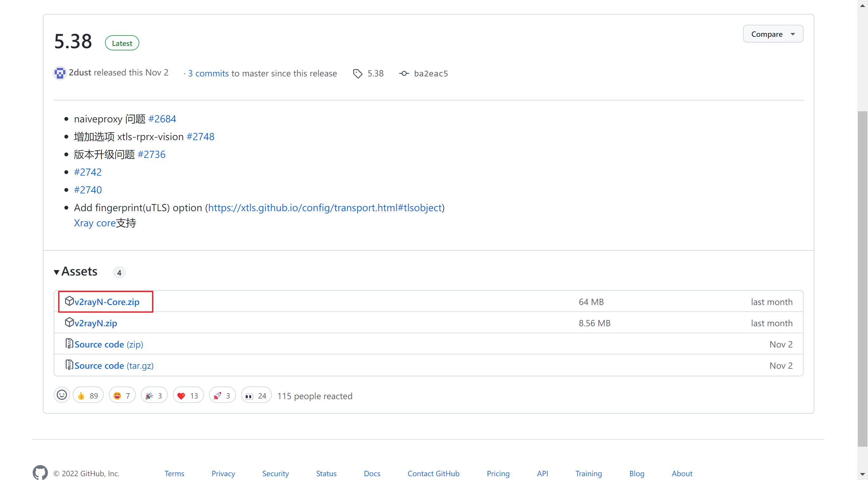Viewport: 868px width, 480px height.
Task: Toggle the thumbs-up reaction
Action: click(x=88, y=395)
